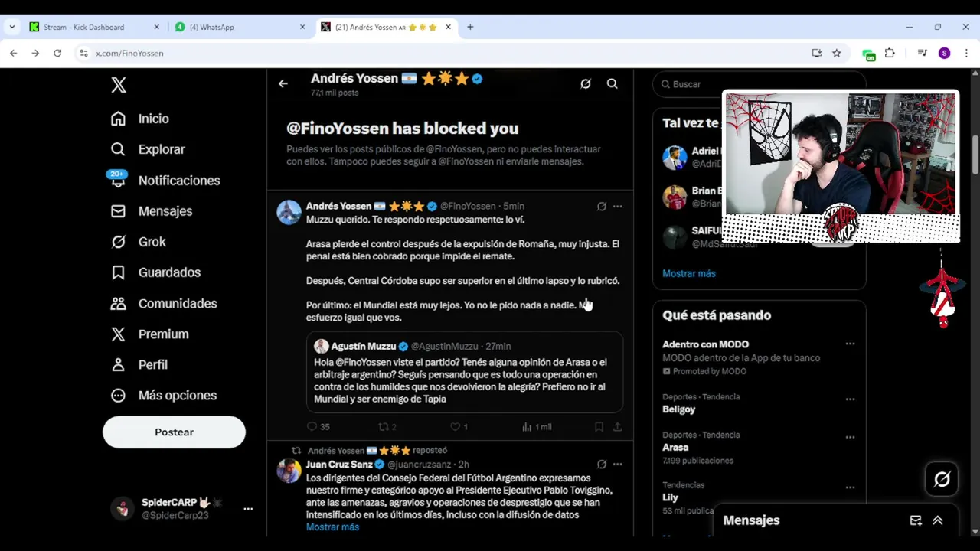Switch to Stream - Kick Dashboard tab
The height and width of the screenshot is (551, 980).
94,27
